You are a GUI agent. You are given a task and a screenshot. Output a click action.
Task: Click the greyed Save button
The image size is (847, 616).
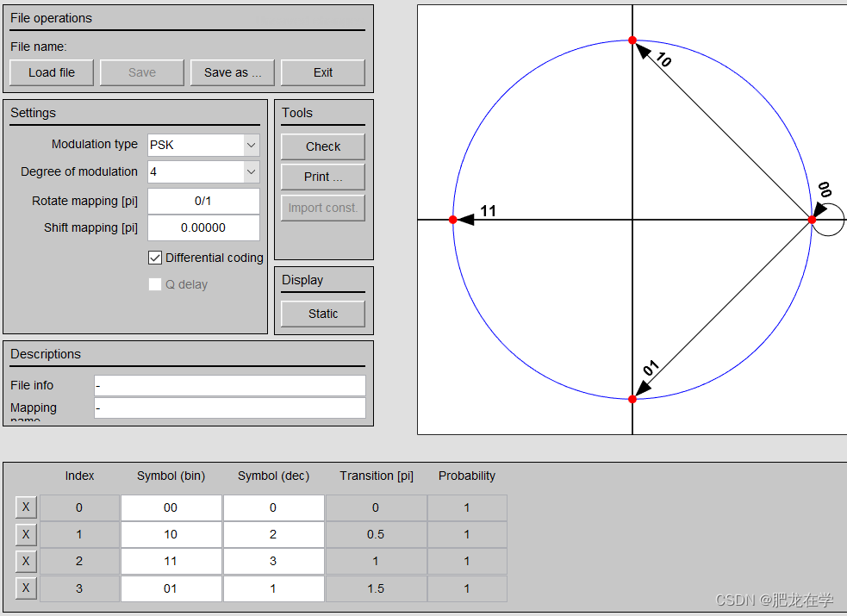tap(142, 72)
